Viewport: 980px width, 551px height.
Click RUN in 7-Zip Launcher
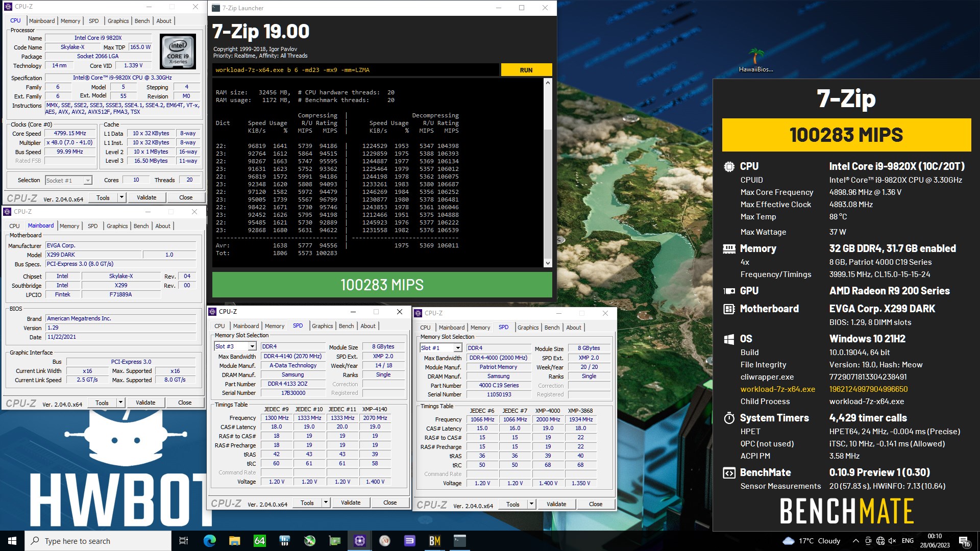click(526, 70)
